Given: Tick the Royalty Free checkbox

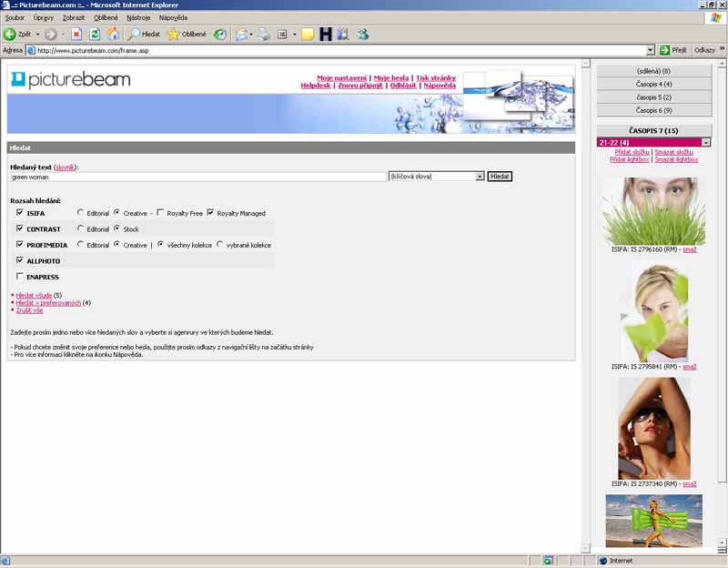Looking at the screenshot, I should point(160,213).
